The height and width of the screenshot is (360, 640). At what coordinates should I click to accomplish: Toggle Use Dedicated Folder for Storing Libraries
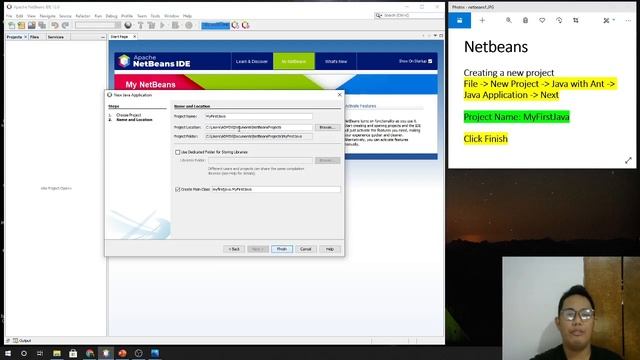(178, 152)
